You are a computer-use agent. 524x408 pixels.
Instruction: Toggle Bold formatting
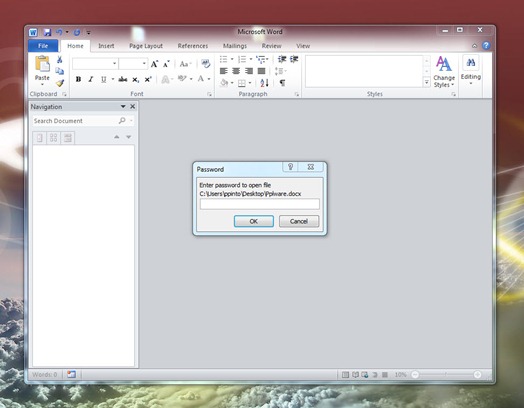tap(78, 79)
